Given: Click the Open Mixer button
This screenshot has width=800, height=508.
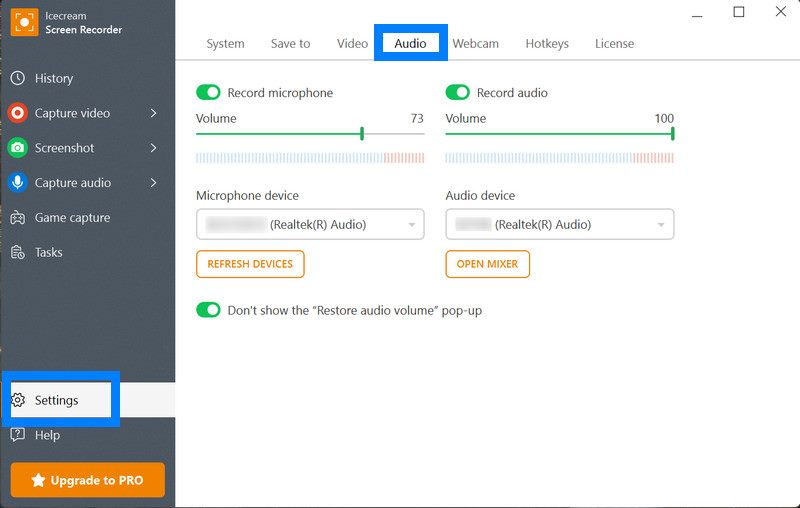Looking at the screenshot, I should point(487,264).
